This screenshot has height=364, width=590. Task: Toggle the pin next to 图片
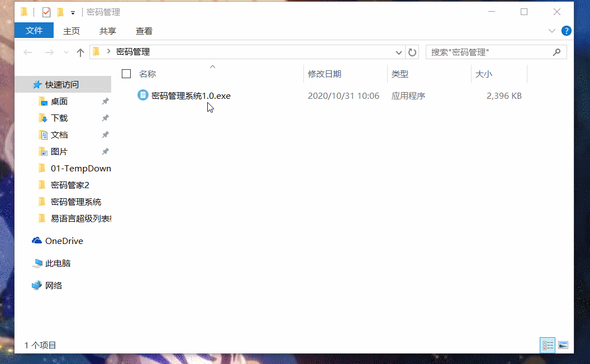[104, 151]
